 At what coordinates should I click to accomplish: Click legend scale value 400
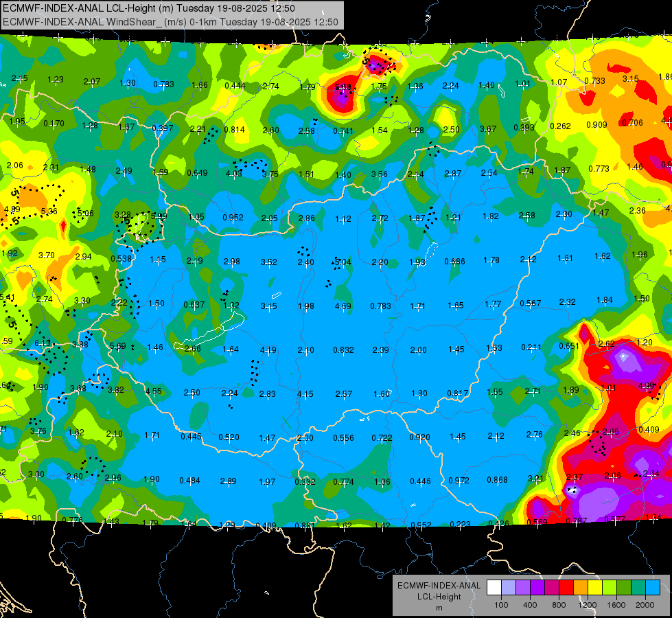pyautogui.click(x=530, y=605)
